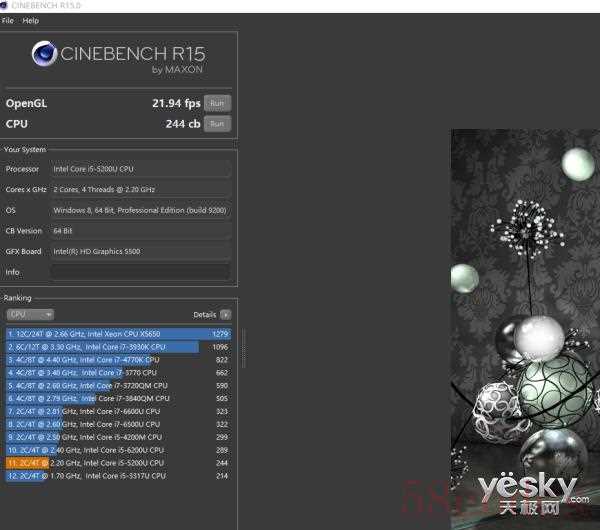Click the OS field Windows 8 64 Bit
The height and width of the screenshot is (530, 600).
coord(140,210)
